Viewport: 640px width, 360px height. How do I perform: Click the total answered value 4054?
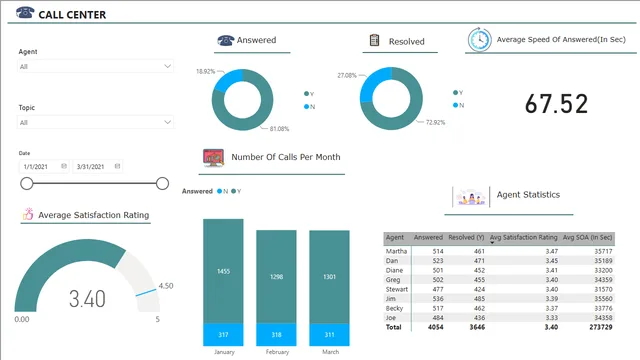pyautogui.click(x=436, y=327)
